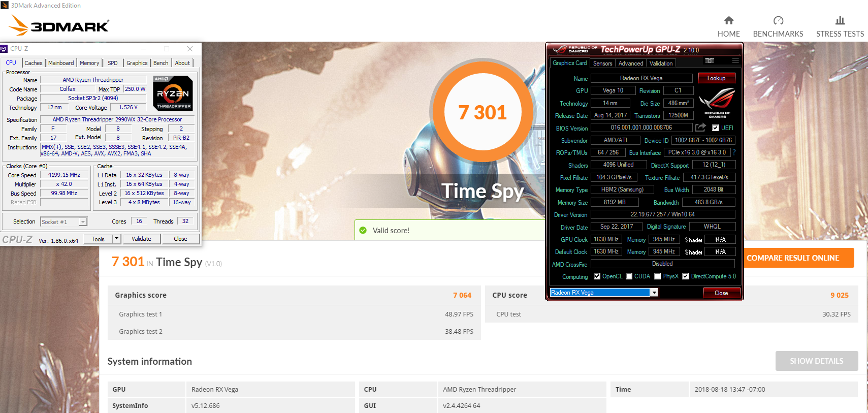The height and width of the screenshot is (413, 868).
Task: Open the Radeon RX Vega GPU selector dropdown
Action: (x=654, y=292)
